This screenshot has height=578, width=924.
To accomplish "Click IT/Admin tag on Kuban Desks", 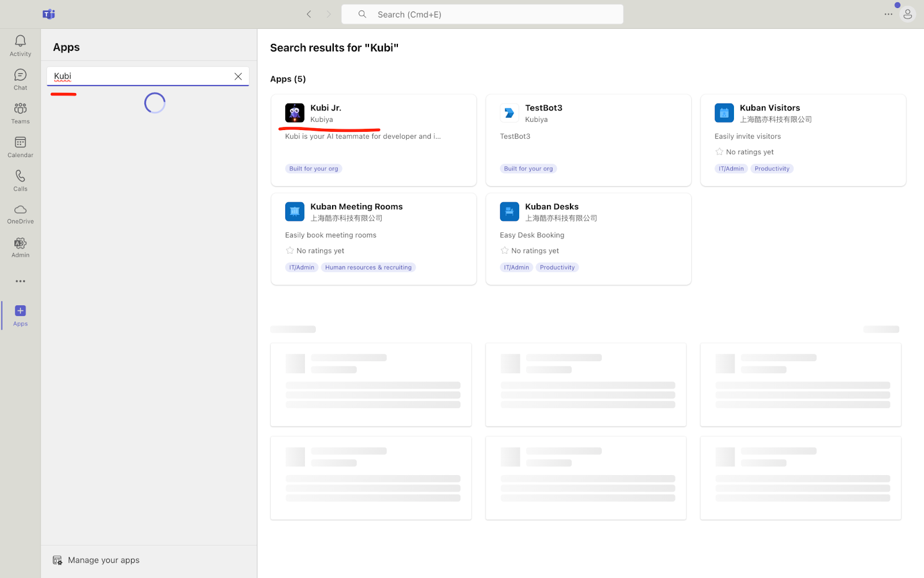I will point(516,268).
